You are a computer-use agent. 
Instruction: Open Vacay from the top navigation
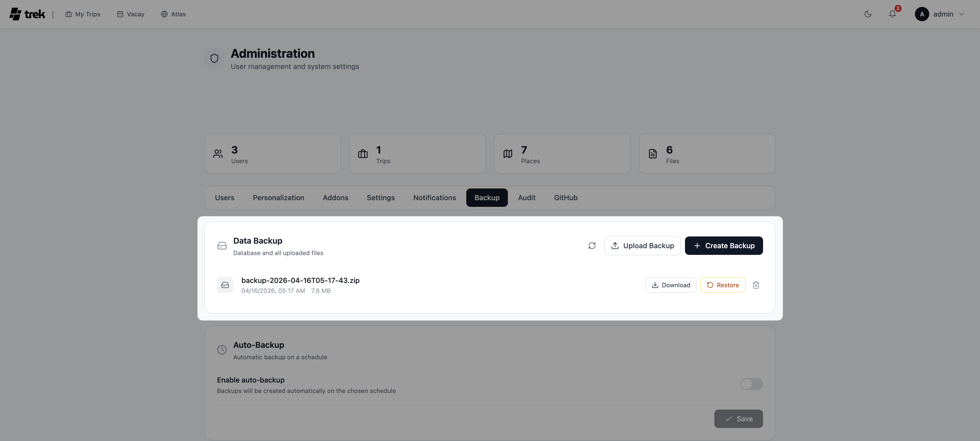tap(130, 14)
